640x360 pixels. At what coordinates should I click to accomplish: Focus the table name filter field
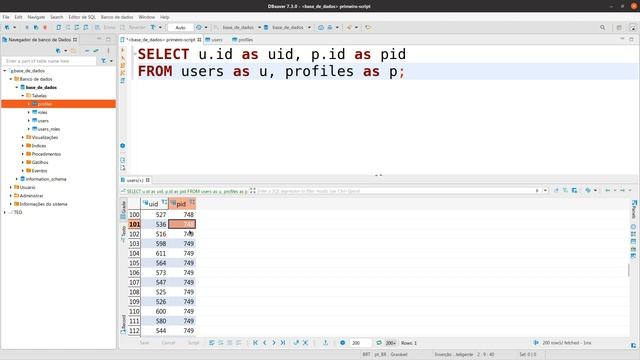[x=49, y=61]
